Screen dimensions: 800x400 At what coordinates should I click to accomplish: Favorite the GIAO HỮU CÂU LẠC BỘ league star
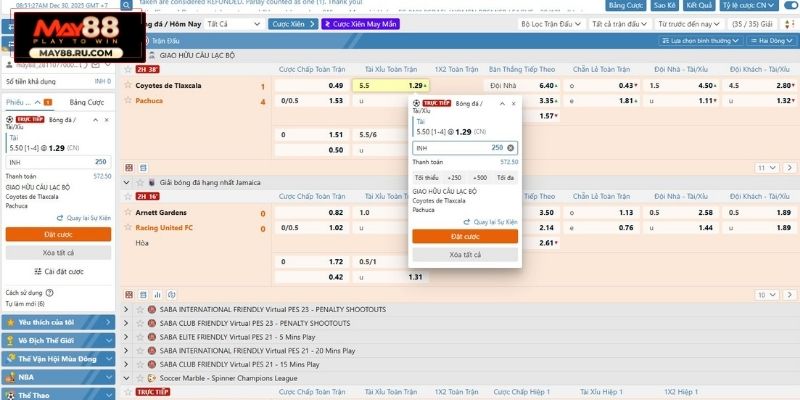138,57
